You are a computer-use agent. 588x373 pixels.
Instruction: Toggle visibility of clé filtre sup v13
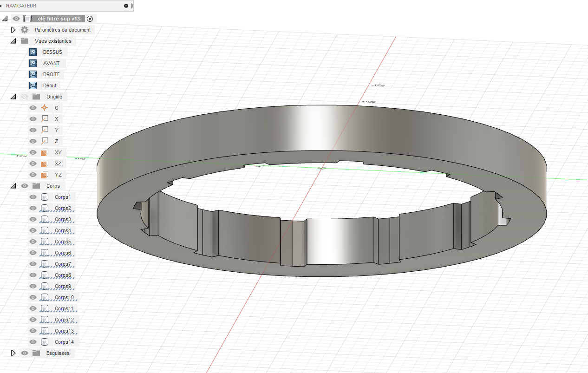tap(16, 19)
